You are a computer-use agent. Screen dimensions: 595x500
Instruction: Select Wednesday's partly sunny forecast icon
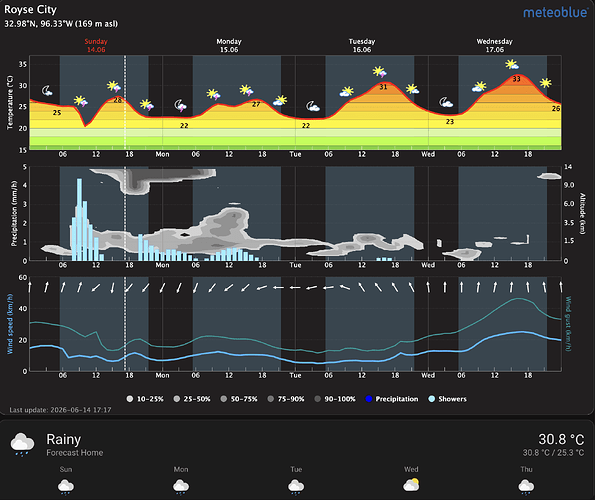pos(411,485)
